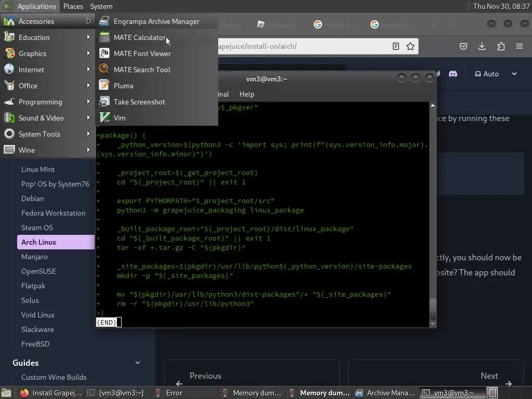Select Pop! OS by System76 guide
Screen dimensions: 532x399
click(x=55, y=184)
